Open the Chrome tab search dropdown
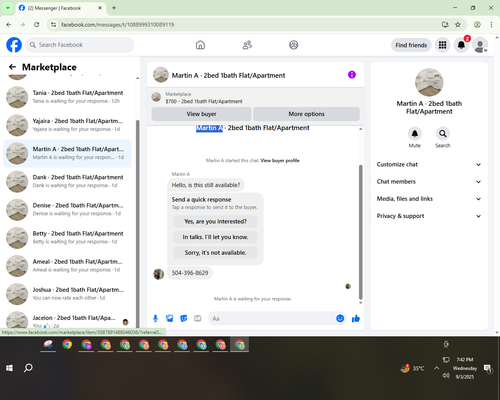The width and height of the screenshot is (500, 400). click(8, 8)
